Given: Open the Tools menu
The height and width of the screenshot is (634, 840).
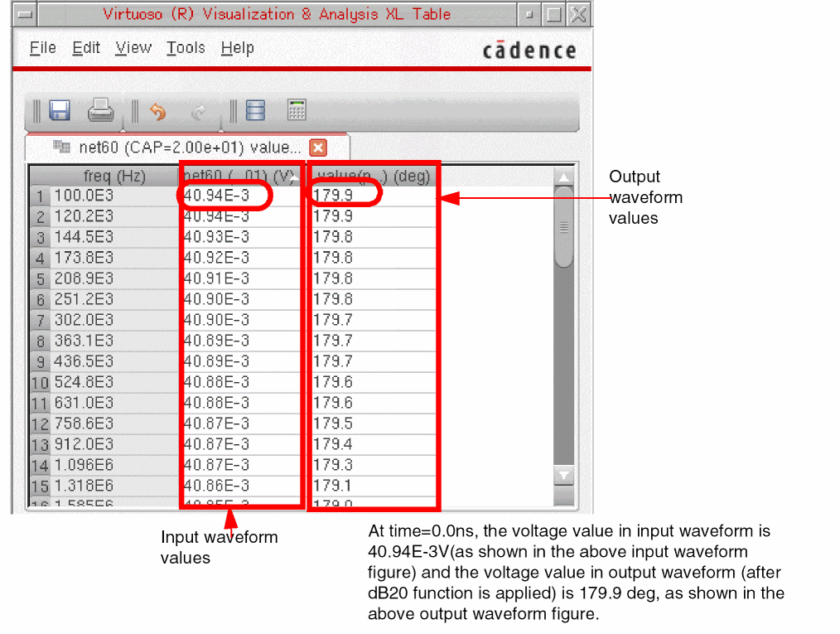Looking at the screenshot, I should (x=186, y=48).
